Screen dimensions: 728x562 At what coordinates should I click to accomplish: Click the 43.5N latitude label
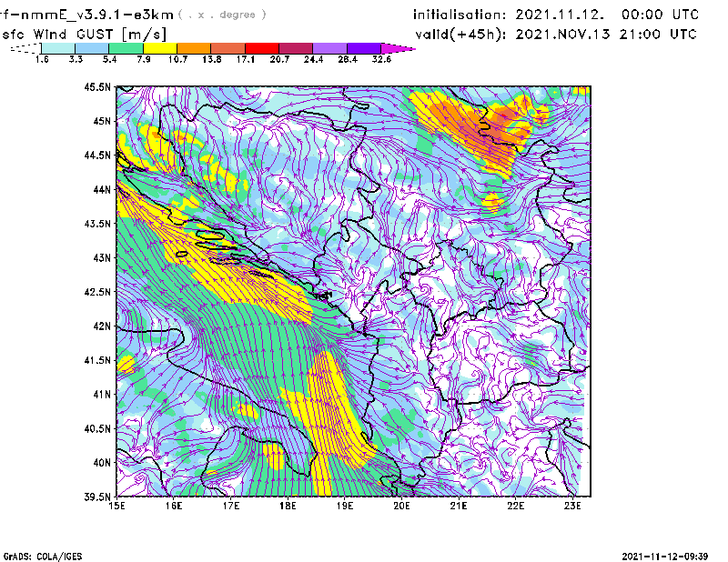97,223
